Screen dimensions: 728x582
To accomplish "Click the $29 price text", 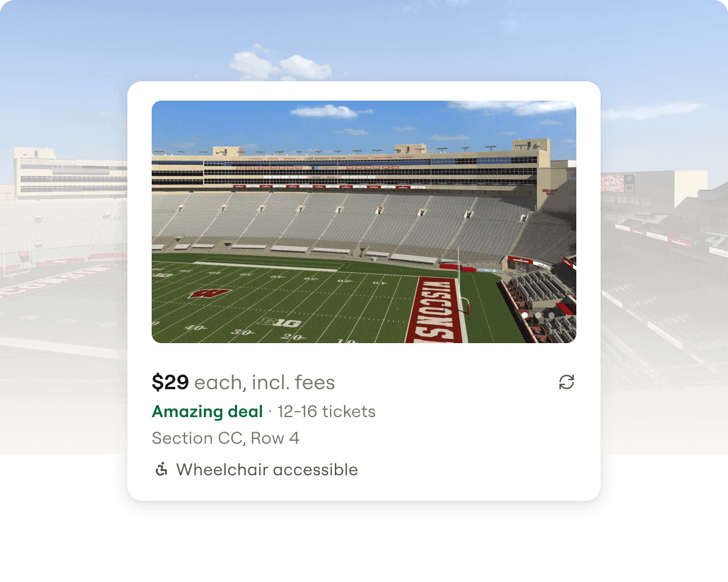I will pyautogui.click(x=170, y=383).
